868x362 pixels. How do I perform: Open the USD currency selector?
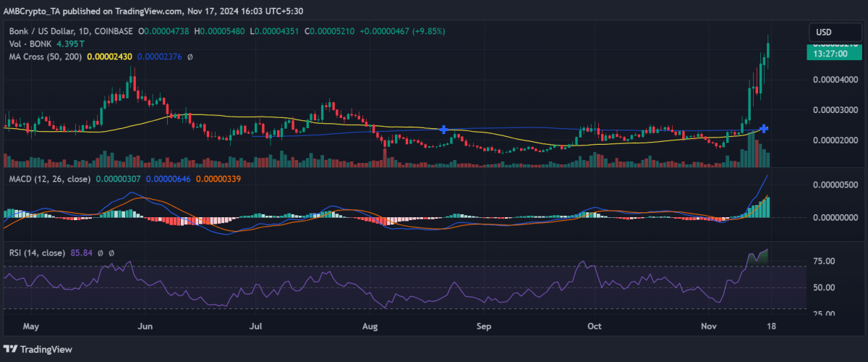point(824,32)
